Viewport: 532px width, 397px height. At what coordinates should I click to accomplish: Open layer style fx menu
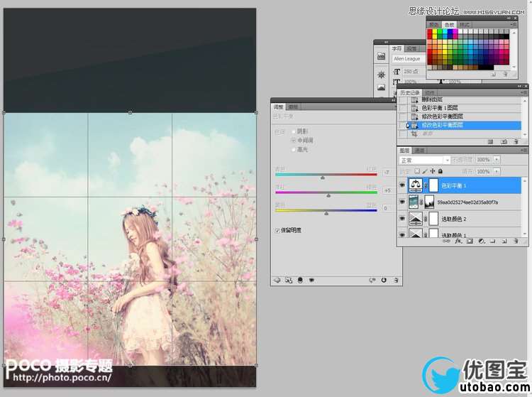(458, 241)
